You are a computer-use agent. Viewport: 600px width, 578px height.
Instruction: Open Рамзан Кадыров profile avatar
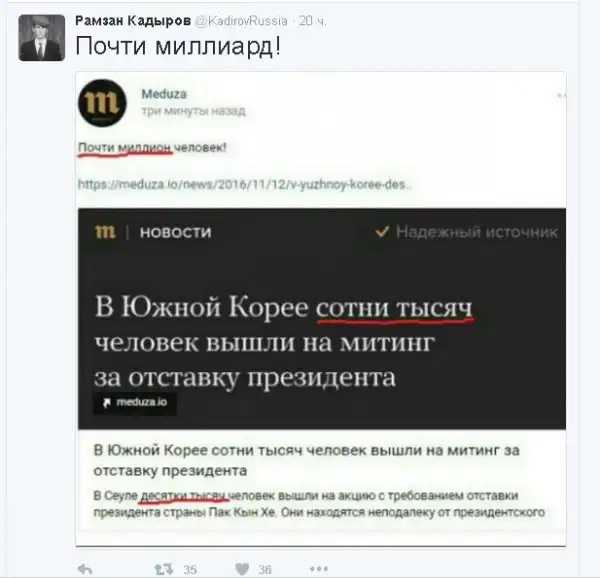point(42,38)
